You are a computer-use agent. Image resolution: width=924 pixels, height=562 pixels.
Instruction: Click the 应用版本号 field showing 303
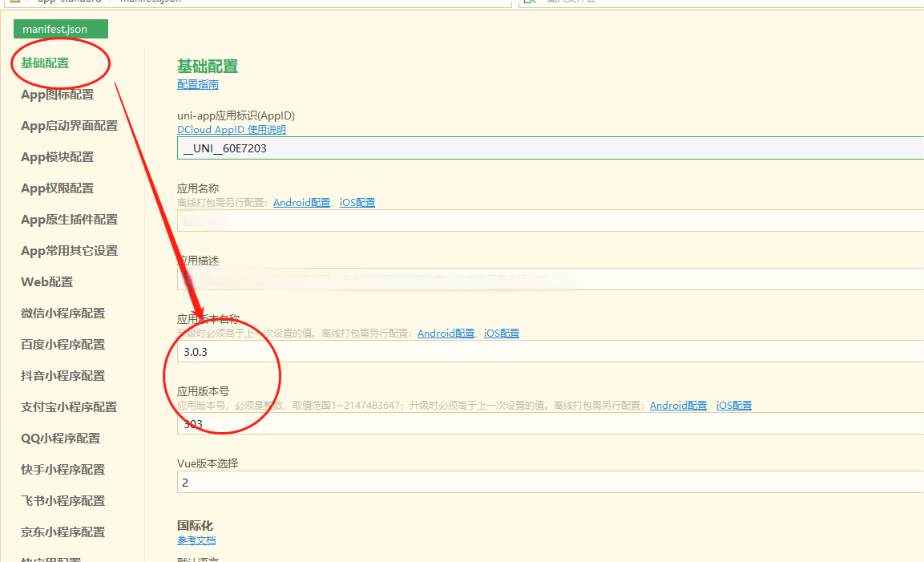[x=550, y=423]
